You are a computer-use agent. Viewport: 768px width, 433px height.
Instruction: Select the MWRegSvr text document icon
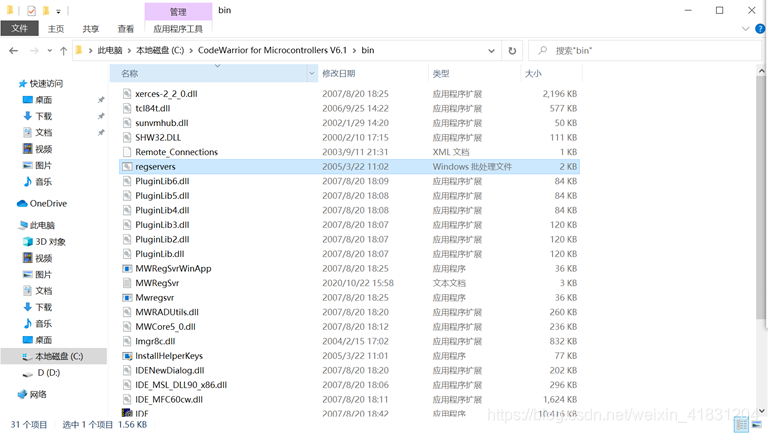pos(127,283)
